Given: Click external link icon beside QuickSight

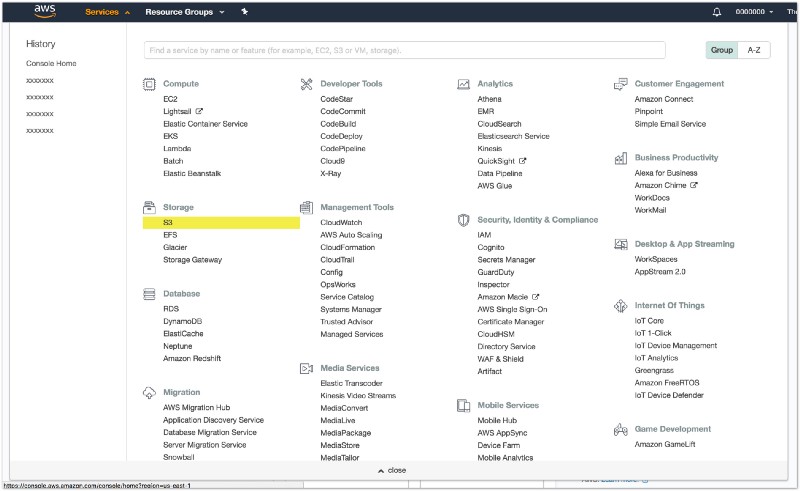Looking at the screenshot, I should tap(522, 161).
